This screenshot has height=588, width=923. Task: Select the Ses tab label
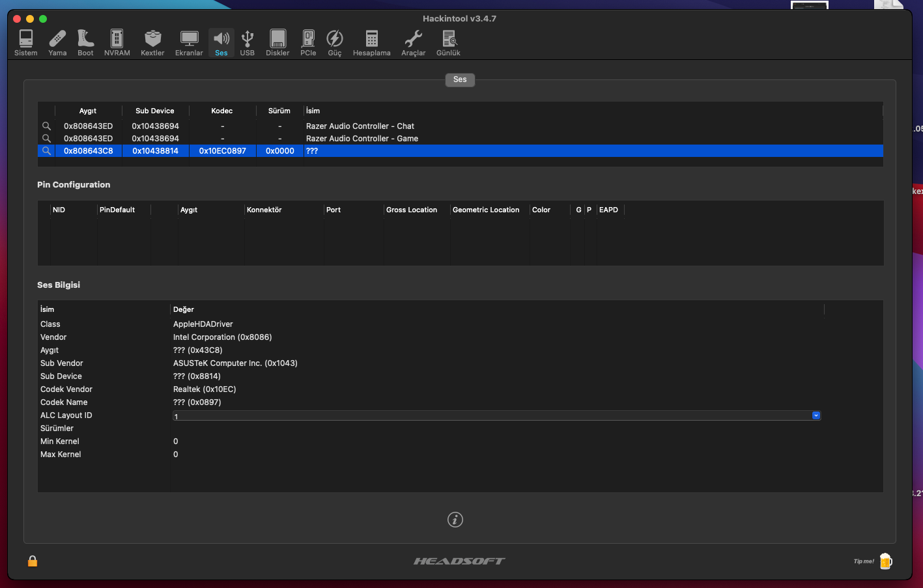[460, 79]
